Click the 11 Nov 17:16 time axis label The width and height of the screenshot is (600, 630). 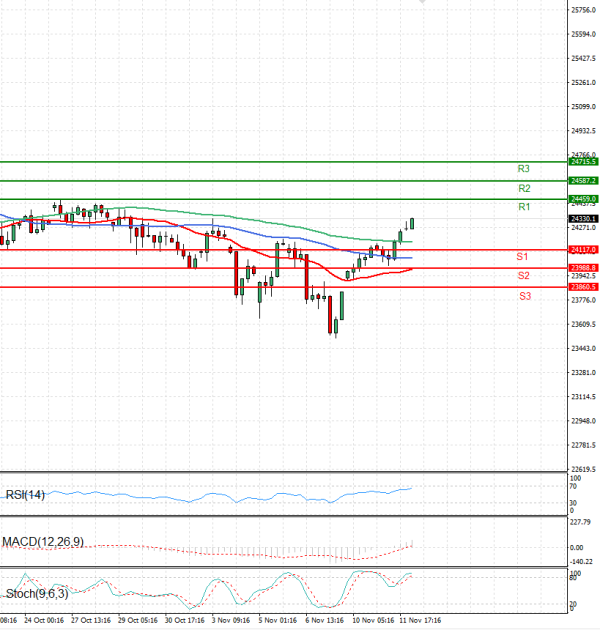click(x=420, y=620)
